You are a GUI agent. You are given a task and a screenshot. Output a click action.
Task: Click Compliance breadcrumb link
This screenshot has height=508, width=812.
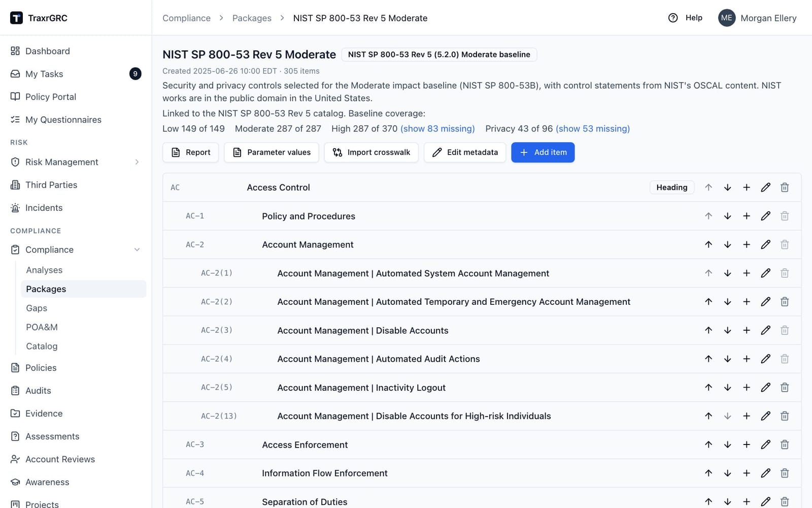tap(186, 18)
